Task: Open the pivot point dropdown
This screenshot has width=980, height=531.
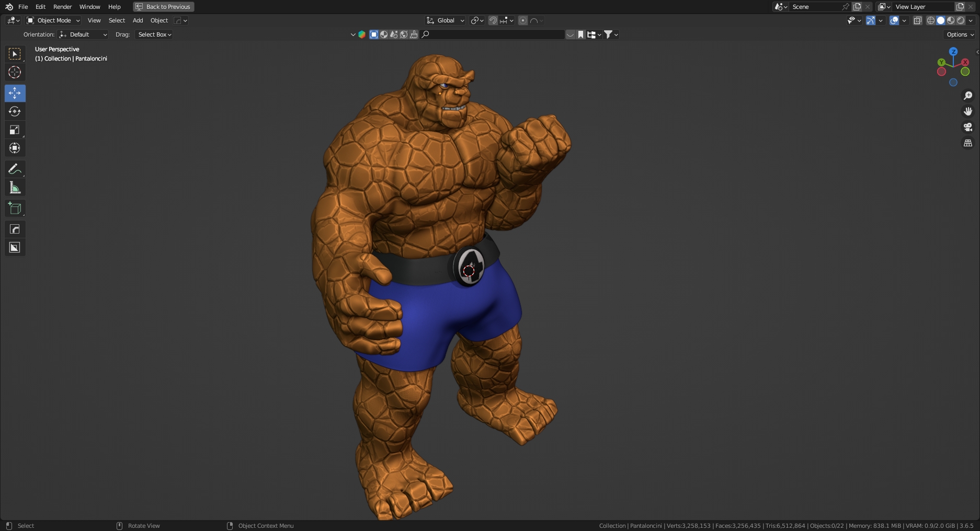Action: [477, 20]
